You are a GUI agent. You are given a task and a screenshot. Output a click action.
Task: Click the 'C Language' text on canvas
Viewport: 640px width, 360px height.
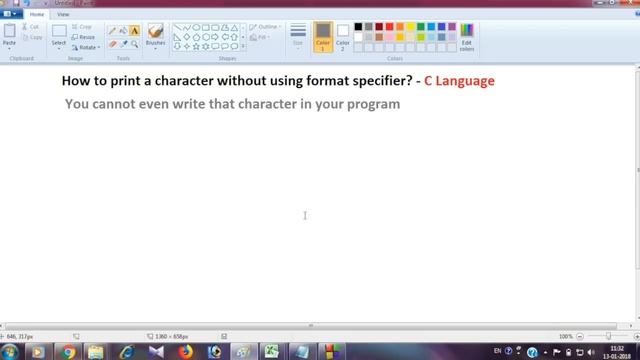459,81
